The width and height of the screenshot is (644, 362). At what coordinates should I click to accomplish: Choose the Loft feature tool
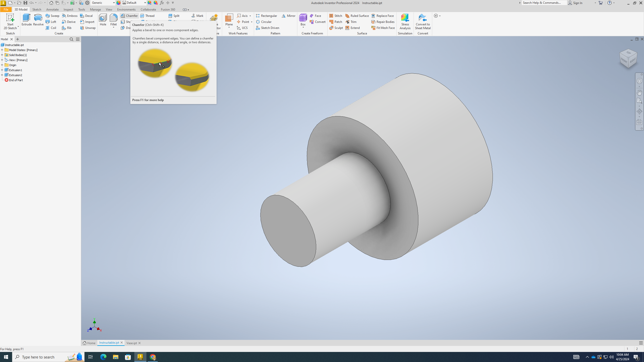coord(51,22)
